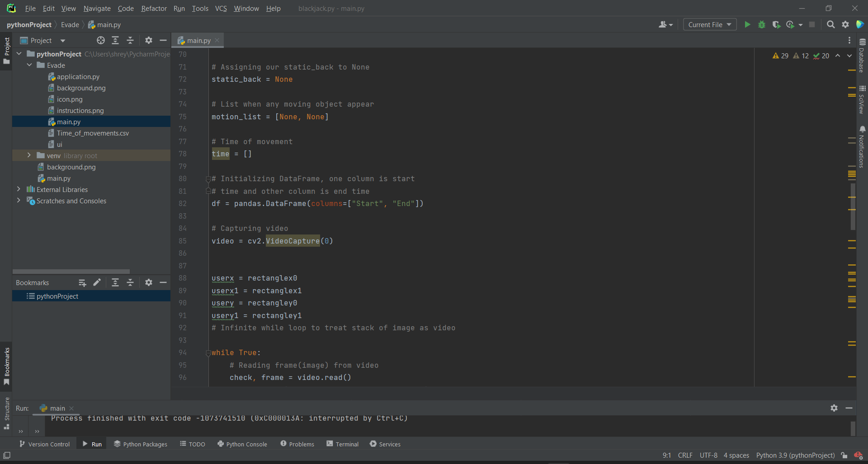
Task: Open the Problems tool window
Action: coord(297,444)
